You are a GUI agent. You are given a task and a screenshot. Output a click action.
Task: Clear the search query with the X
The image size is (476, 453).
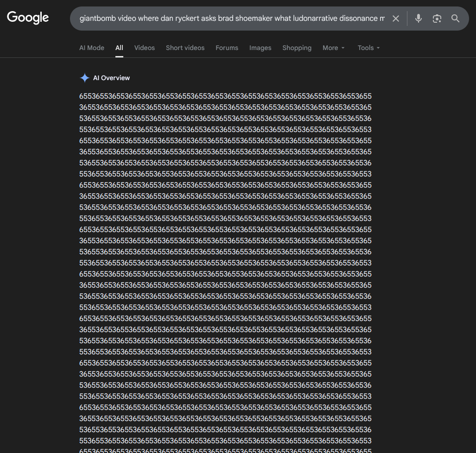[396, 19]
